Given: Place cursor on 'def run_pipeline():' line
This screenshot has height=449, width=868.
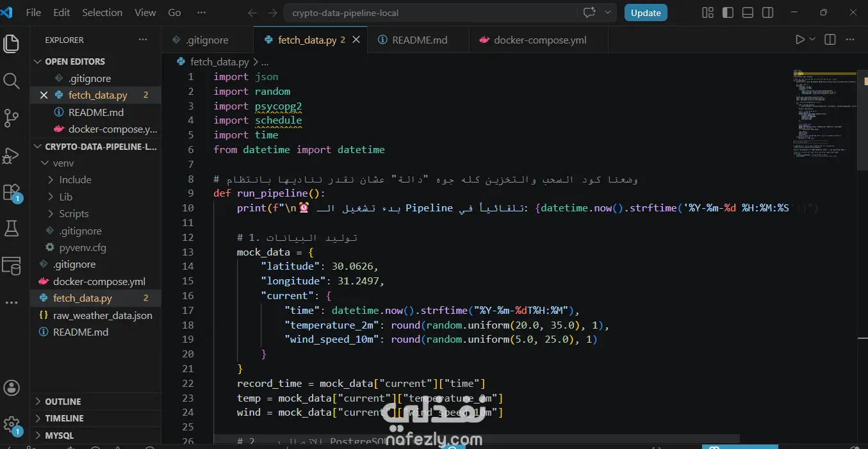Looking at the screenshot, I should click(x=269, y=193).
